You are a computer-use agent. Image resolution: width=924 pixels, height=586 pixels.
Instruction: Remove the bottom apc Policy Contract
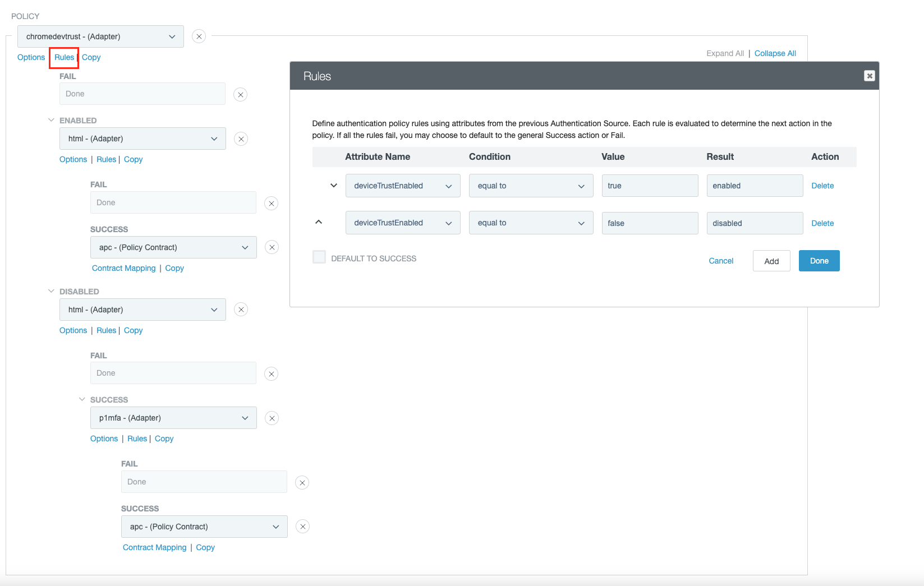(302, 526)
